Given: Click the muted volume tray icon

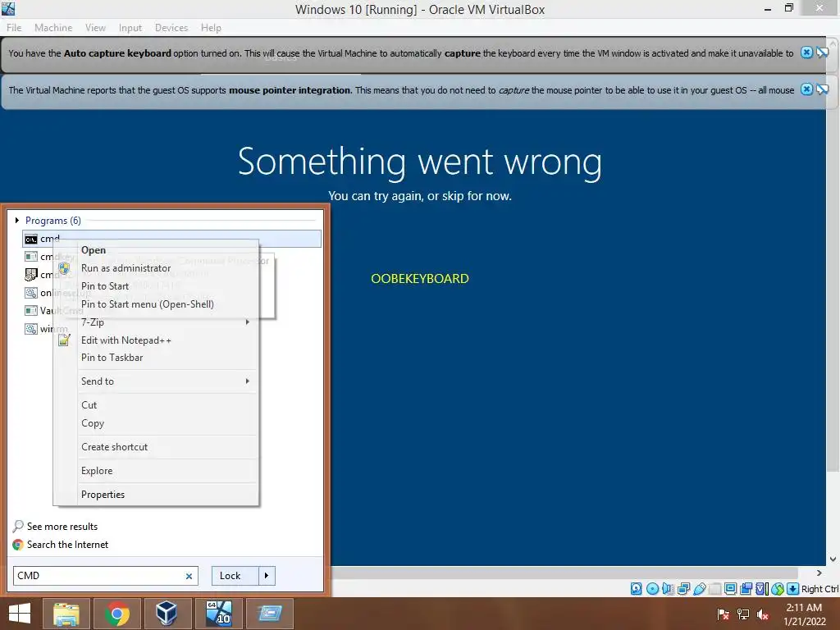Looking at the screenshot, I should point(763,614).
